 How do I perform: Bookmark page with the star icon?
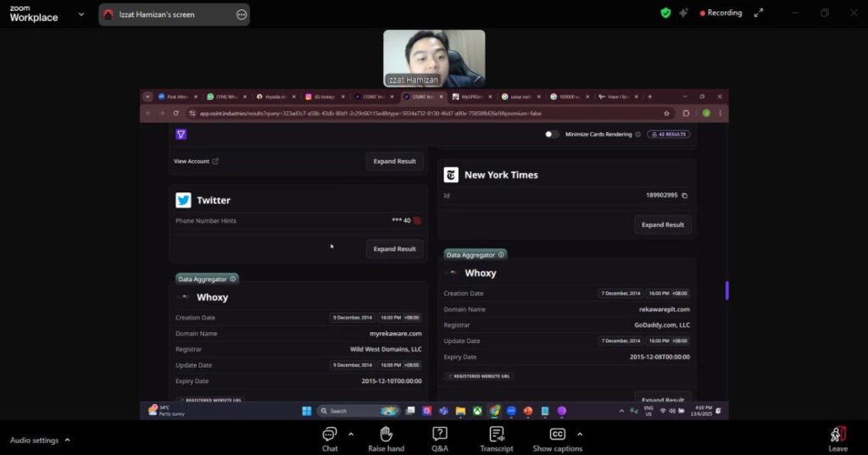click(x=666, y=113)
